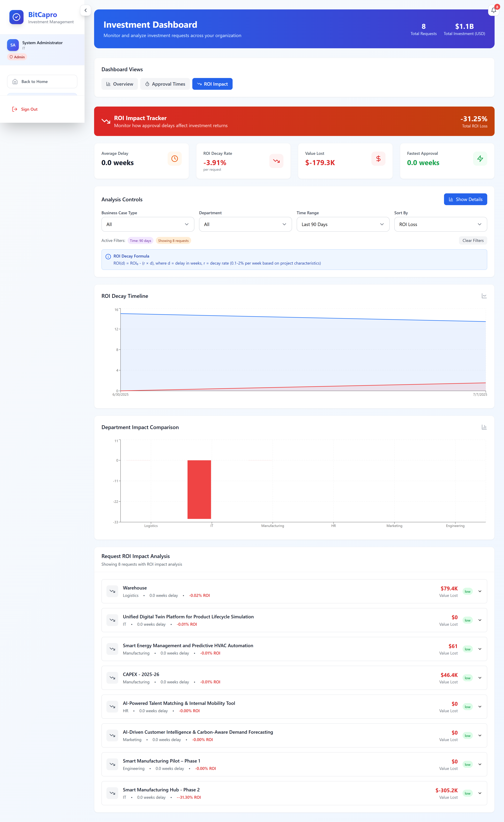The height and width of the screenshot is (822, 504).
Task: Click the Show Details button
Action: (465, 199)
